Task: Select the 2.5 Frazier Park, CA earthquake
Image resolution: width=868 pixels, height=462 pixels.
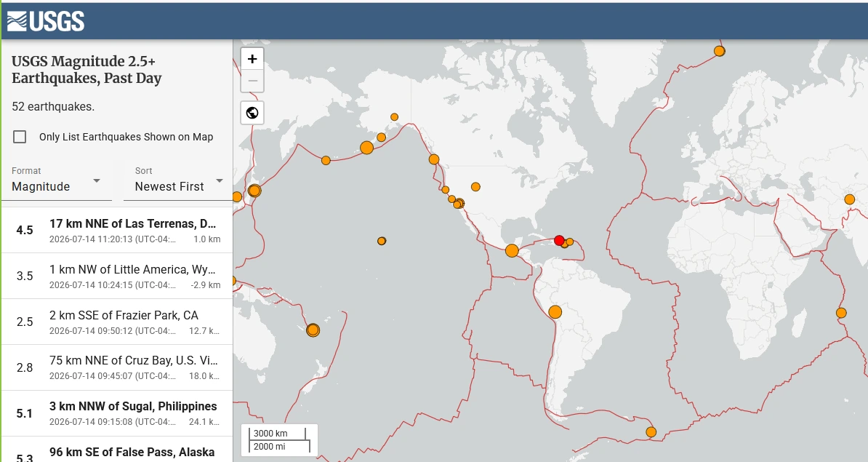Action: point(117,322)
